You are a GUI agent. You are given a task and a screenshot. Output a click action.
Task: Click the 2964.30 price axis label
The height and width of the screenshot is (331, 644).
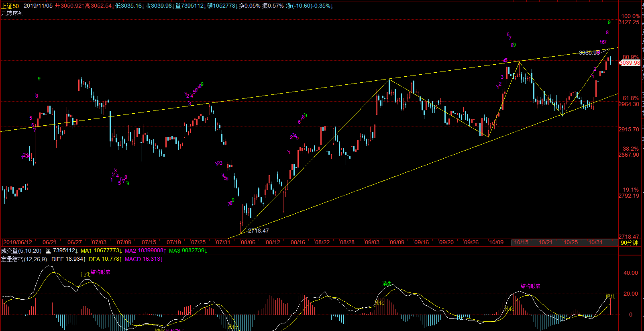629,104
